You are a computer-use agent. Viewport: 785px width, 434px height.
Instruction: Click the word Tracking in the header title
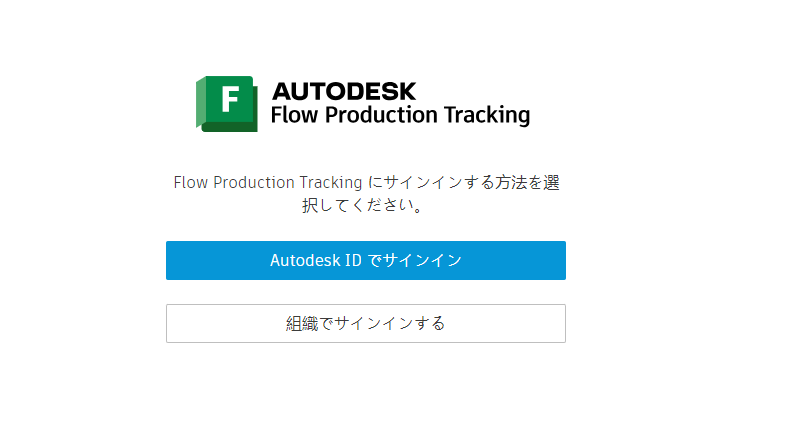pos(489,115)
